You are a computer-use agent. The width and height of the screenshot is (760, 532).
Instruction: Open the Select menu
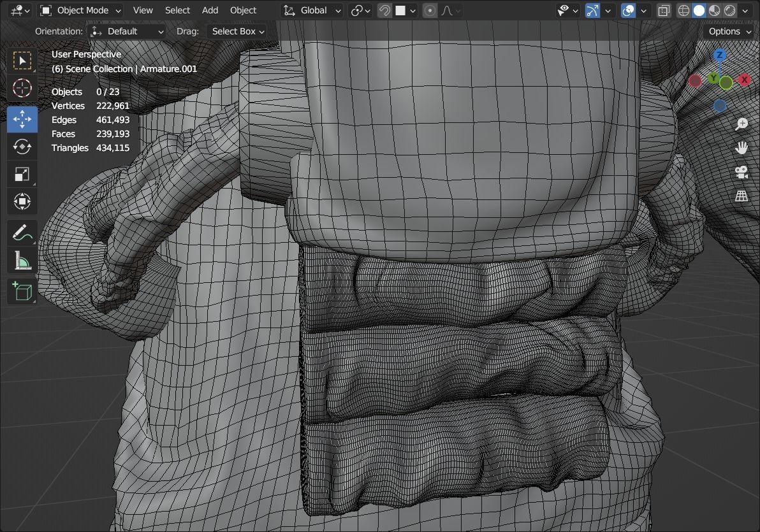click(177, 10)
